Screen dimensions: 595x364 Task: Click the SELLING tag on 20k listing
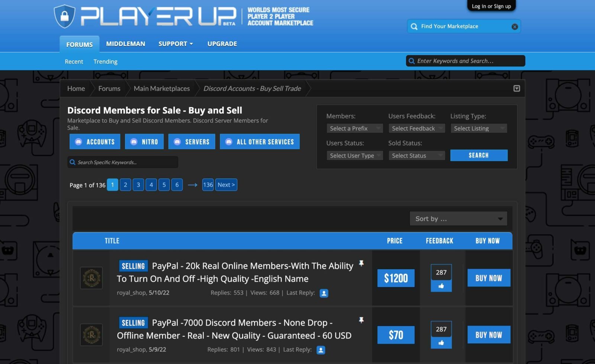pos(133,266)
